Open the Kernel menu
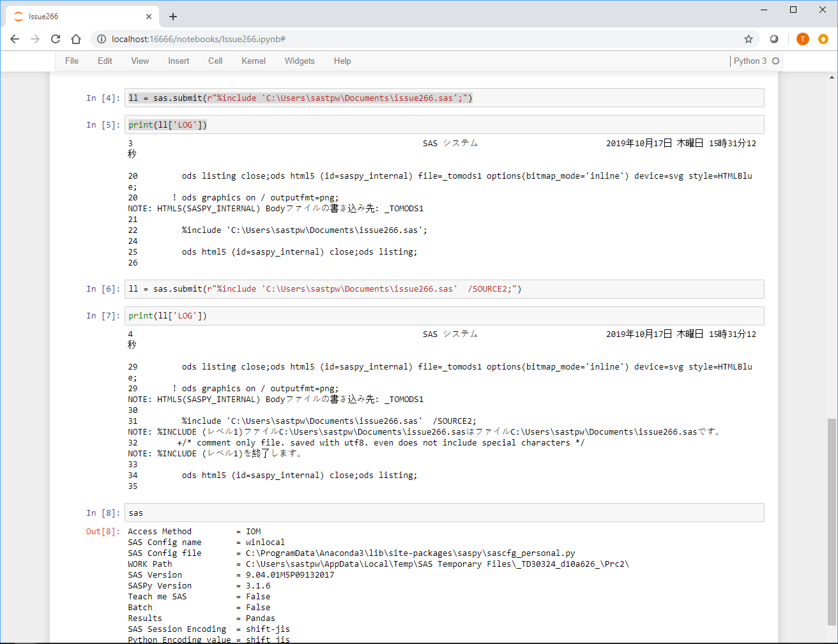 point(253,61)
